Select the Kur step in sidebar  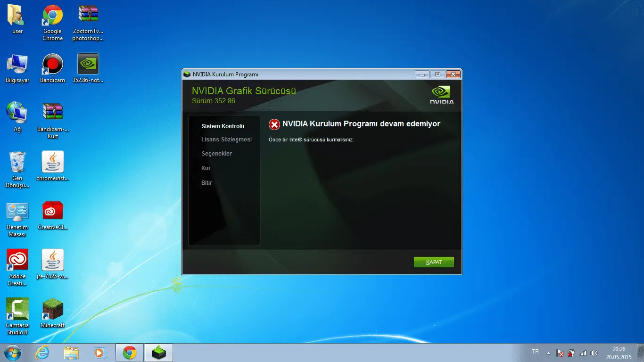pyautogui.click(x=206, y=168)
